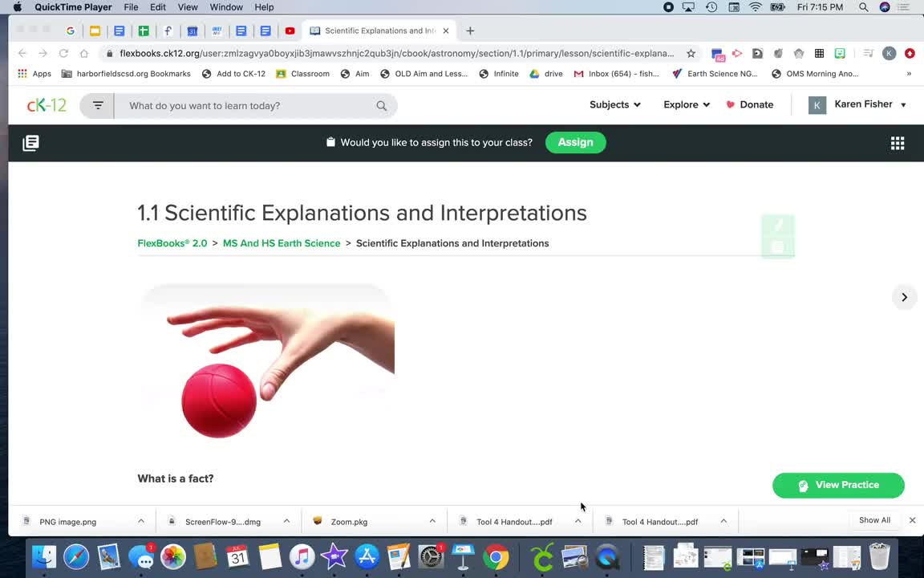Viewport: 924px width, 578px height.
Task: Click the Google Apps grid on bookmarks bar
Action: pyautogui.click(x=22, y=73)
